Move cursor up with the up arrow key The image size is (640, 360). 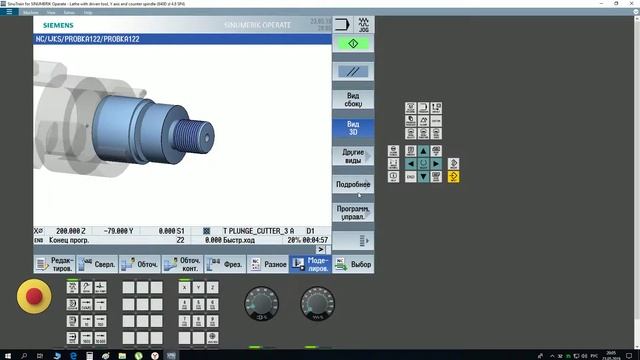click(423, 151)
